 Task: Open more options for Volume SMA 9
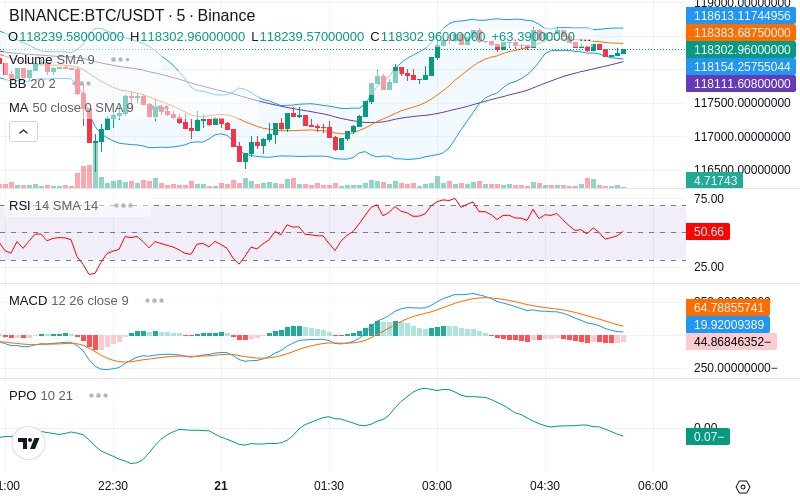120,60
